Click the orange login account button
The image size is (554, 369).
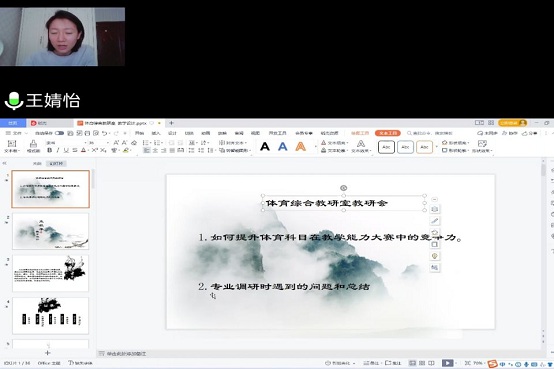pos(513,123)
